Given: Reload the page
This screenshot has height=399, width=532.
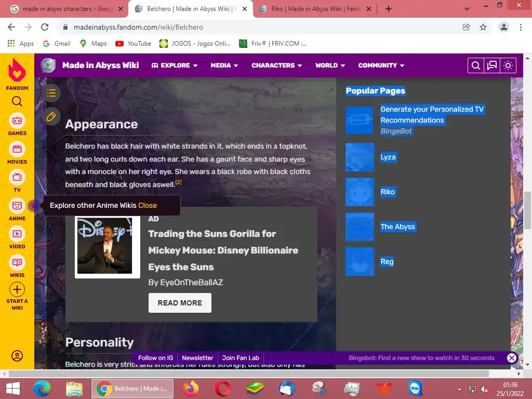Looking at the screenshot, I should (45, 27).
